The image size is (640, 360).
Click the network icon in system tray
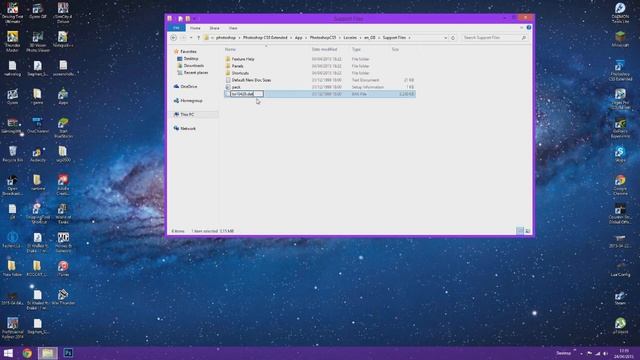pos(598,353)
